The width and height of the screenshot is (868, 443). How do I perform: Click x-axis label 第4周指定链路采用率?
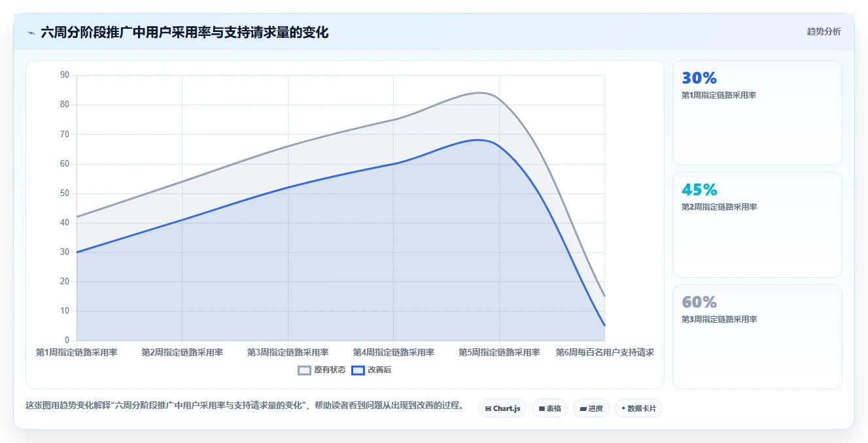(394, 352)
